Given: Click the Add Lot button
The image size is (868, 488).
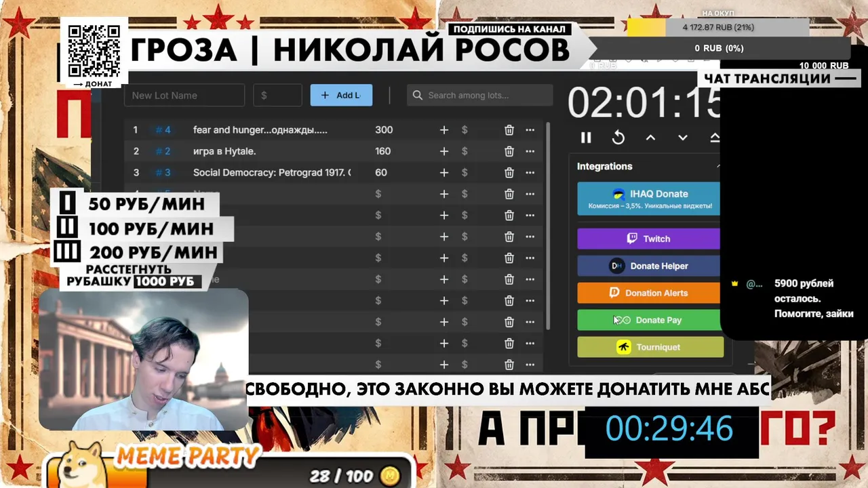Looking at the screenshot, I should point(341,96).
